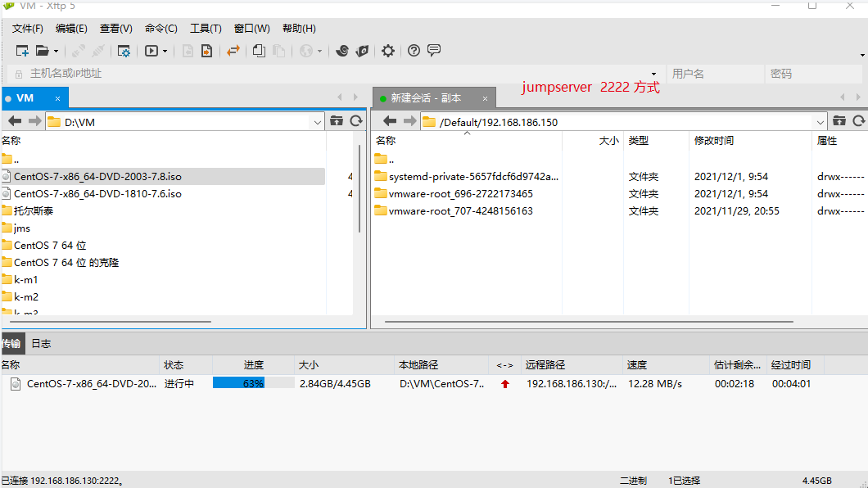Expand the play icon's dropdown arrow

[165, 51]
